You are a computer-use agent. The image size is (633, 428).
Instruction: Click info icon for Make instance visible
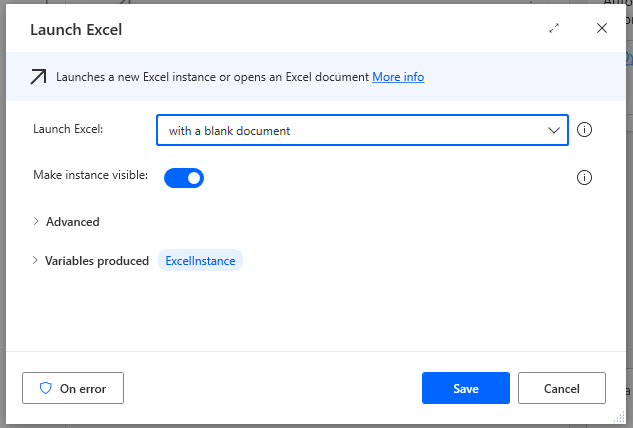click(x=586, y=178)
